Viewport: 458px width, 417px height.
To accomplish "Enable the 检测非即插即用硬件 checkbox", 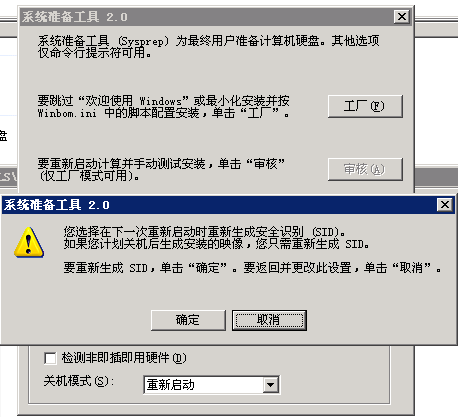I will [50, 358].
